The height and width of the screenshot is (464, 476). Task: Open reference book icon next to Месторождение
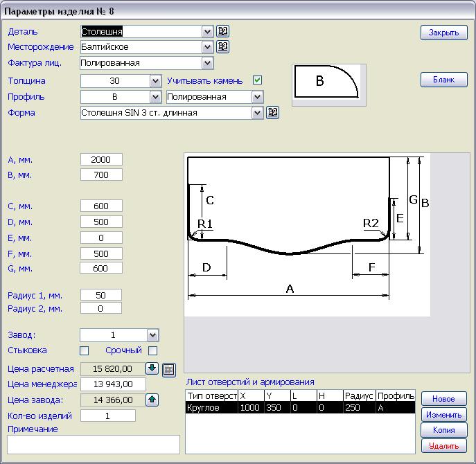[222, 46]
